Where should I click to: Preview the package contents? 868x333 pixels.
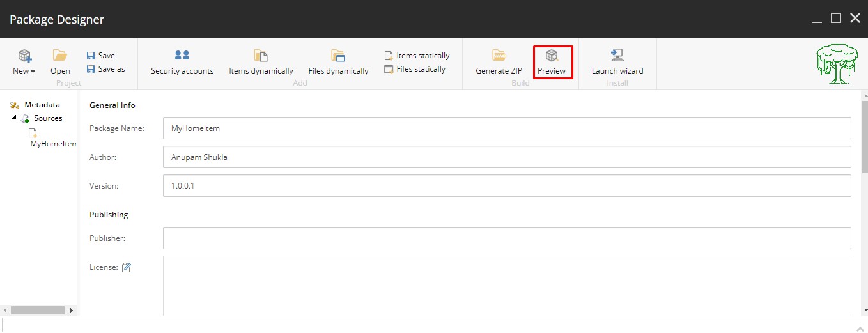click(x=552, y=62)
